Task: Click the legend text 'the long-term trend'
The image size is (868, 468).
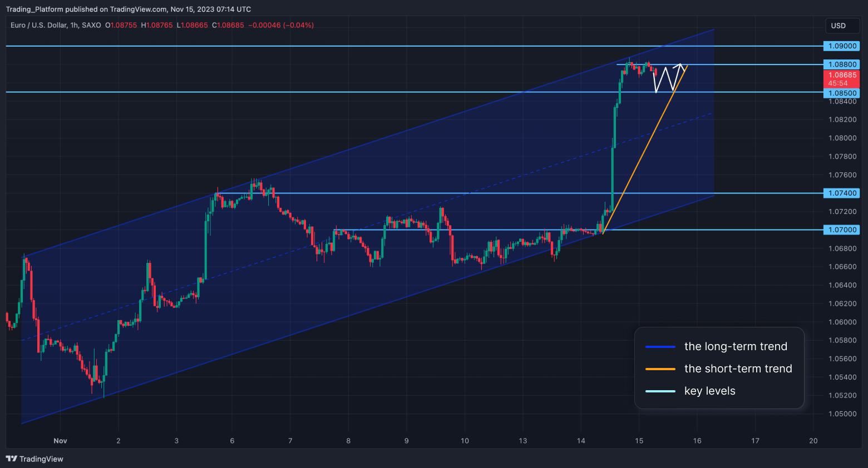Action: pos(736,346)
